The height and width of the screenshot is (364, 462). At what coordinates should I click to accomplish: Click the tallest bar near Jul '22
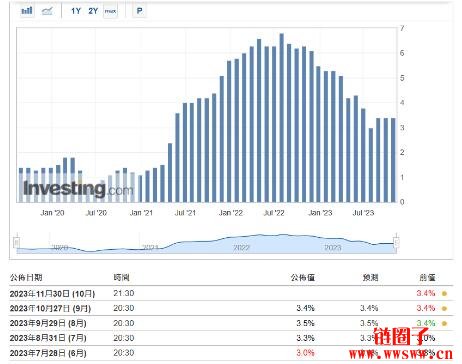tap(281, 118)
